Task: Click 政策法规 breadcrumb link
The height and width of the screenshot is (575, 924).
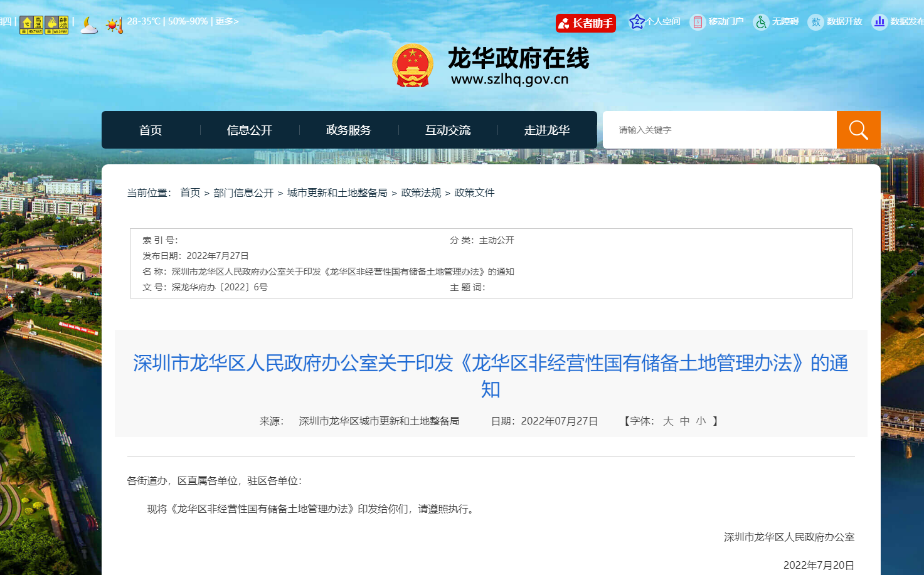Action: (x=421, y=193)
